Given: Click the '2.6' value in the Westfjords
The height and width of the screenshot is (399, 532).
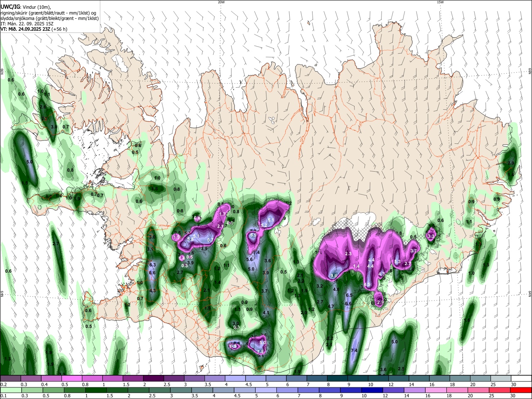Looking at the screenshot, I should (42, 107).
